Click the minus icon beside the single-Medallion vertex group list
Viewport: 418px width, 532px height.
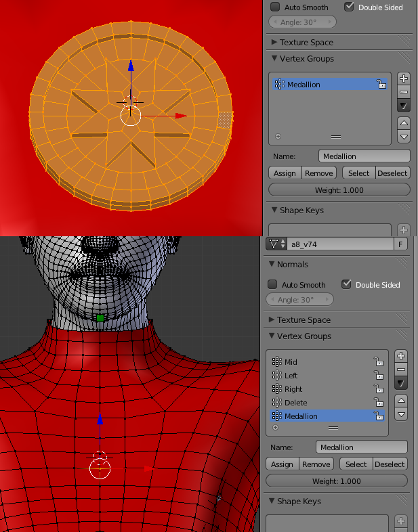(x=404, y=92)
